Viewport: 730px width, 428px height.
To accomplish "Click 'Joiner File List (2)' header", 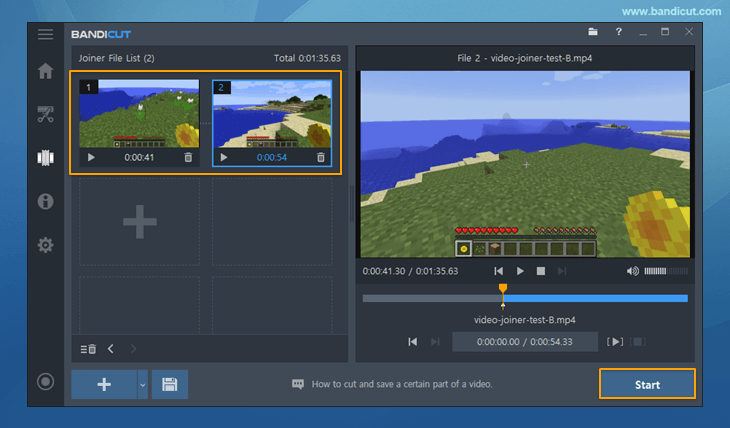I will [x=116, y=58].
